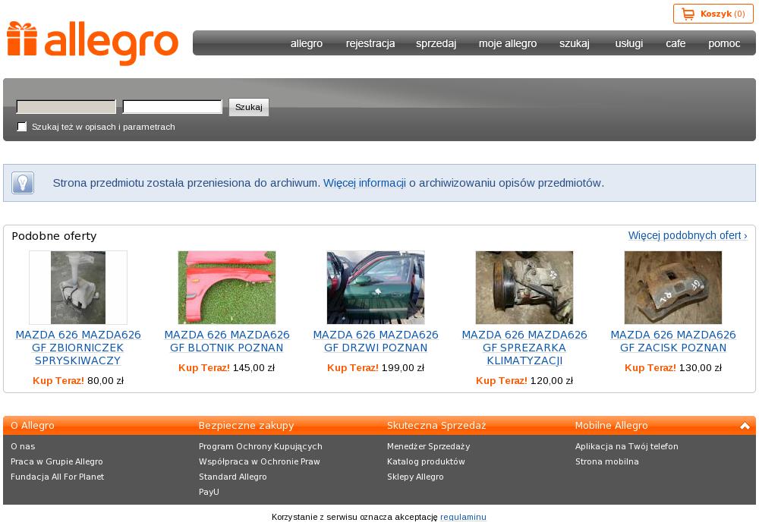
Task: Open GF ZBIORNICZEK SPRYSKIWACZY offer link
Action: [78, 348]
